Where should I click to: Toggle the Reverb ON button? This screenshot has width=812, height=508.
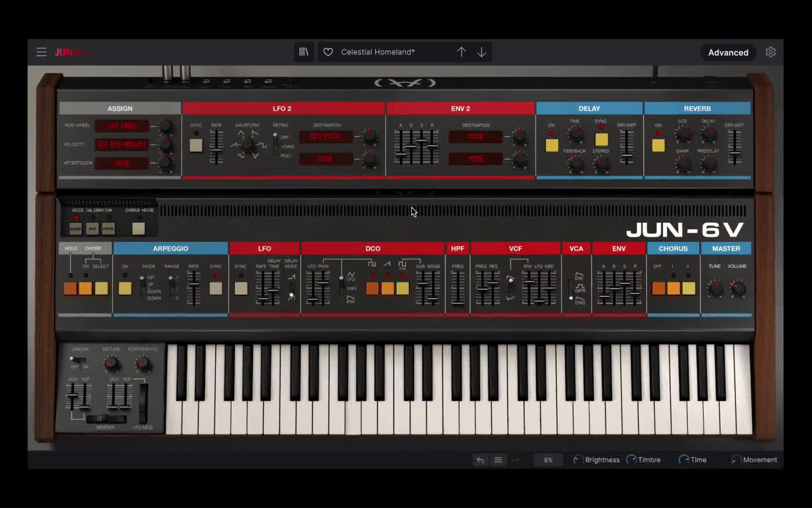(x=658, y=145)
